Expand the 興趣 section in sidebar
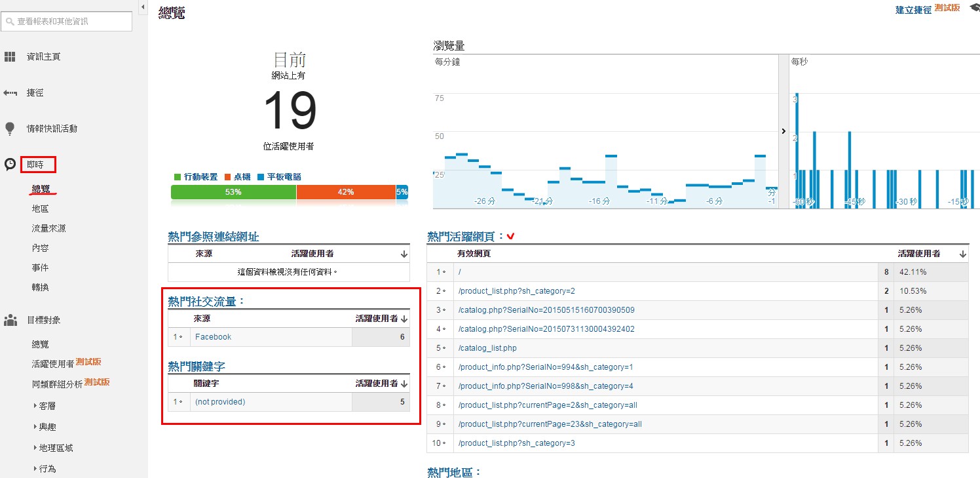 [x=35, y=427]
